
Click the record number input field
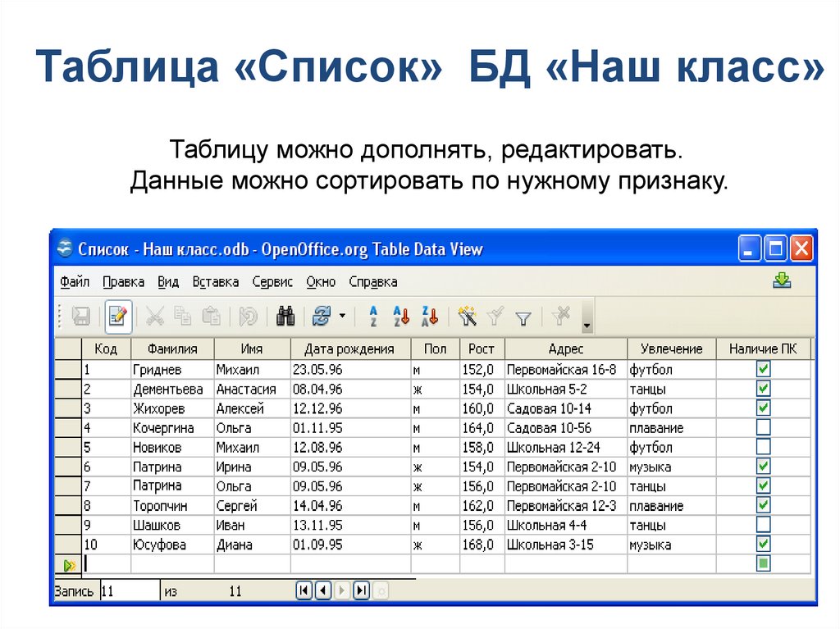click(130, 591)
